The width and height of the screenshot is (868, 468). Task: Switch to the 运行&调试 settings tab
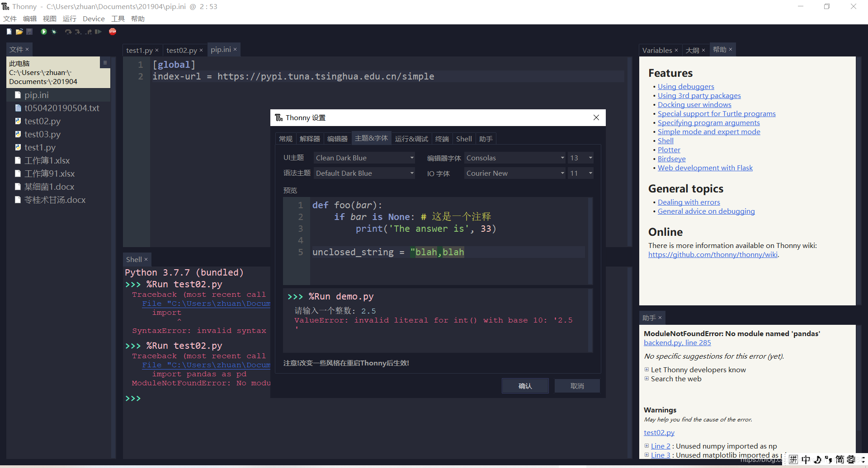411,139
